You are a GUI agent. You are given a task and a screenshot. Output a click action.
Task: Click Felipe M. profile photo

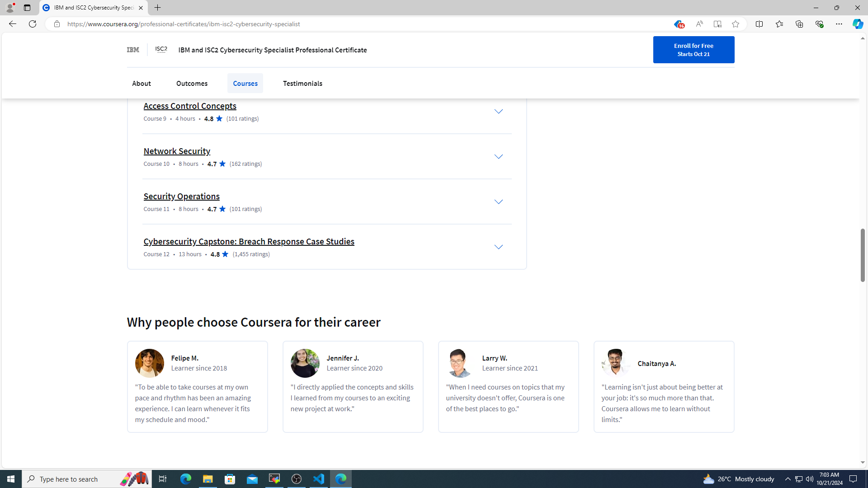pyautogui.click(x=149, y=363)
